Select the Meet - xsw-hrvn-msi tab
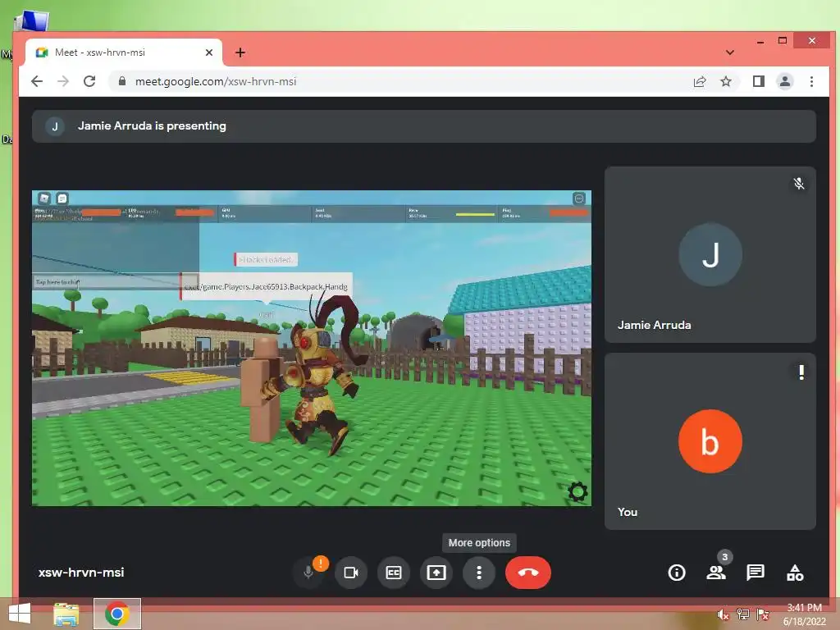This screenshot has width=840, height=630. [x=123, y=52]
